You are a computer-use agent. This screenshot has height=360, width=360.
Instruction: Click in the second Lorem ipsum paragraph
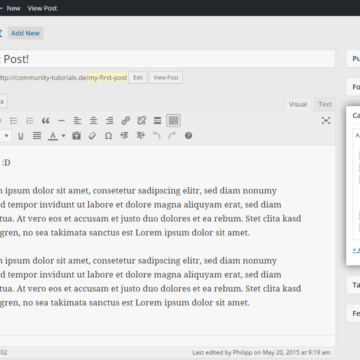click(150, 281)
